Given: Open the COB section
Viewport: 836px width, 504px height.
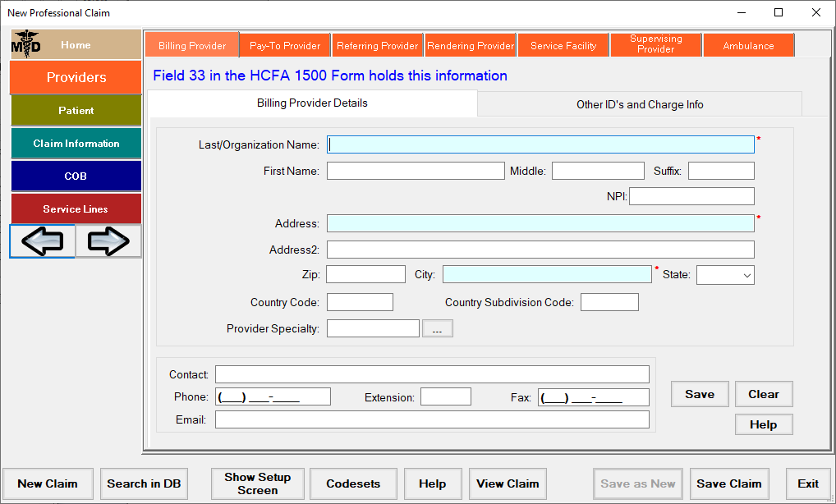Looking at the screenshot, I should (76, 176).
